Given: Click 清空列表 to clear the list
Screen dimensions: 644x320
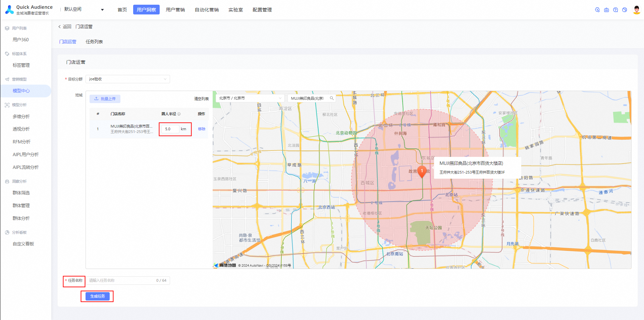Looking at the screenshot, I should click(201, 99).
